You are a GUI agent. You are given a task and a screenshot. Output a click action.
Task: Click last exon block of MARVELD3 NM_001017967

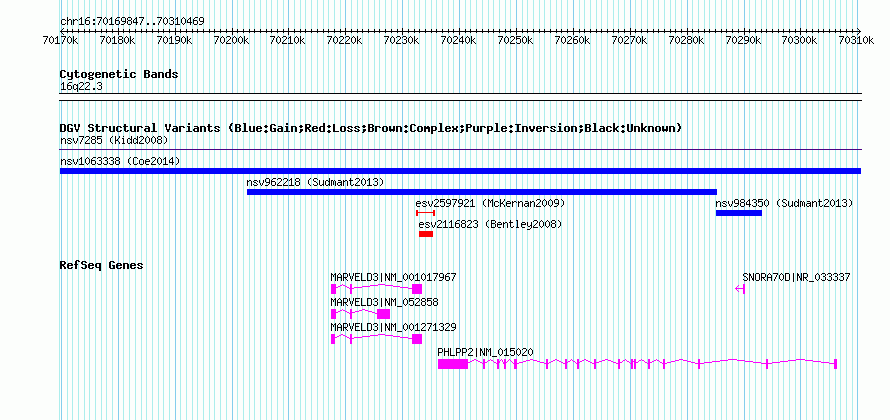click(417, 289)
